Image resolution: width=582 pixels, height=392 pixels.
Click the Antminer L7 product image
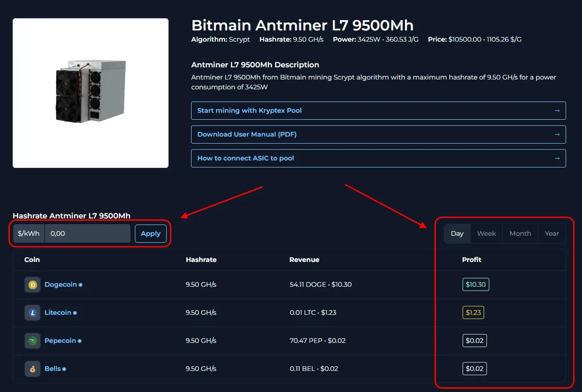90,93
